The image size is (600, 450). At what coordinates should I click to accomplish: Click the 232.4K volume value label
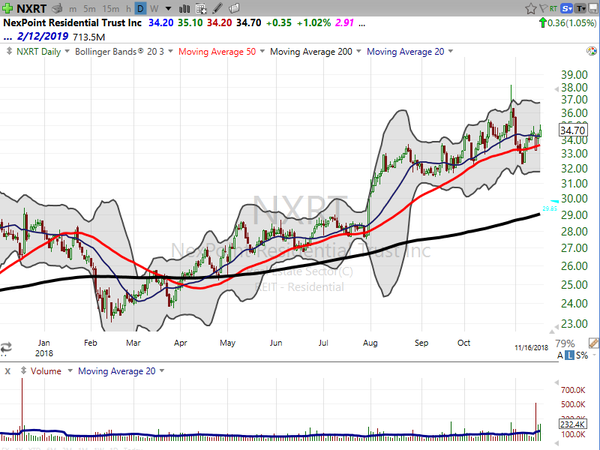tap(572, 424)
